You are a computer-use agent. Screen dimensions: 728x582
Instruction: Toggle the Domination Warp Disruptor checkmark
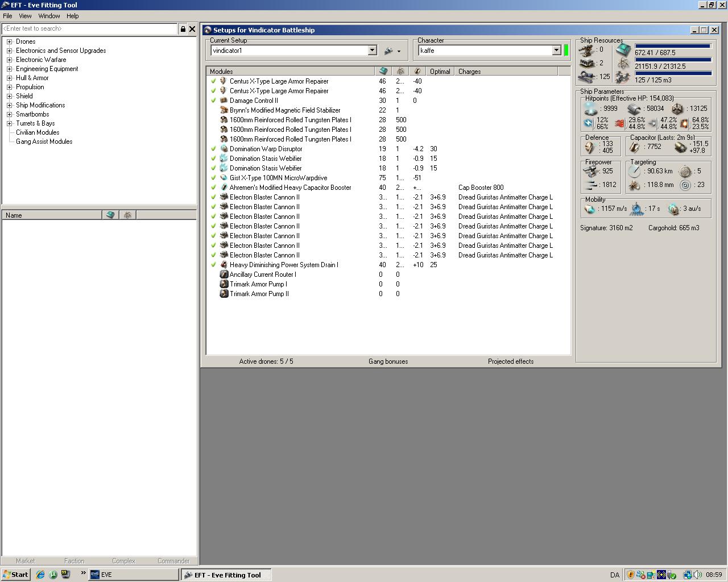[214, 149]
